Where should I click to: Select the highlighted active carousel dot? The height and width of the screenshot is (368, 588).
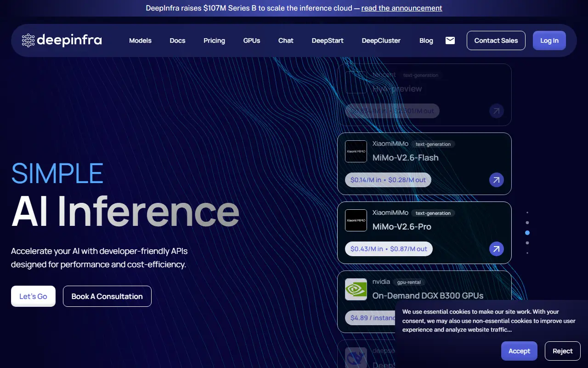(527, 233)
